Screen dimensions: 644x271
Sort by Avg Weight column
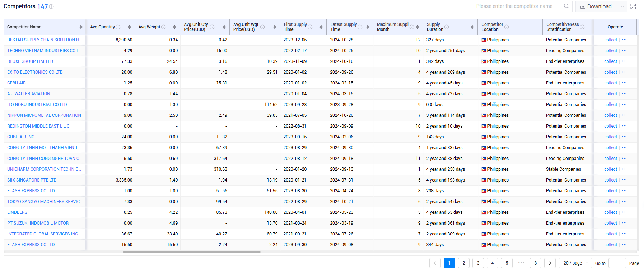click(x=174, y=27)
